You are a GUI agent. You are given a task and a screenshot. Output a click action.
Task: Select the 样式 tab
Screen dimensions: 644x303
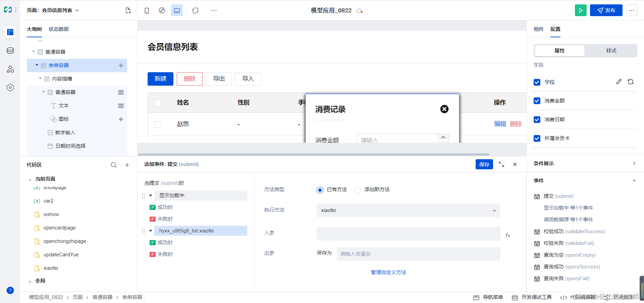pyautogui.click(x=611, y=51)
